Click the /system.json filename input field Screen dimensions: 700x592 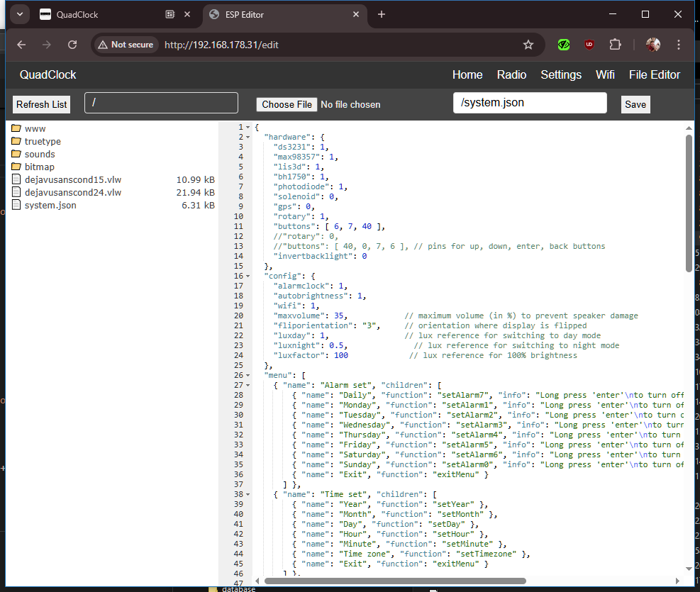pos(530,102)
